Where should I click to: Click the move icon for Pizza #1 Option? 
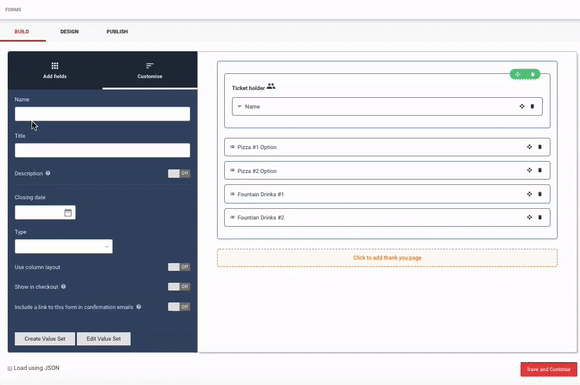pos(529,147)
